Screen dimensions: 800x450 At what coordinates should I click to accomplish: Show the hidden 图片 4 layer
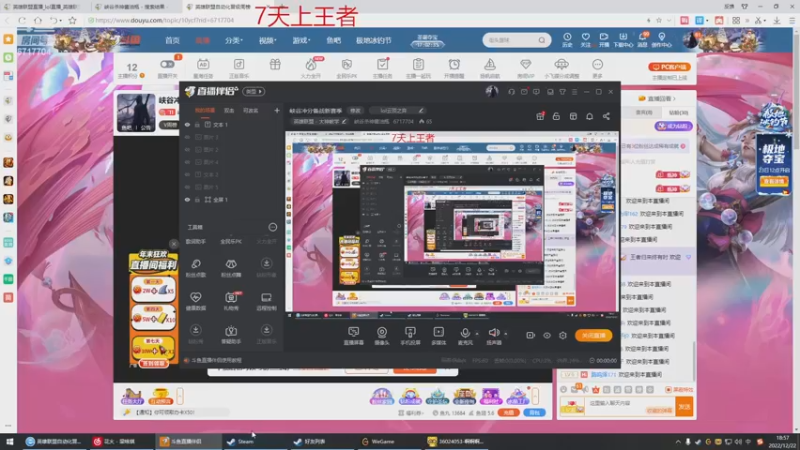(187, 162)
